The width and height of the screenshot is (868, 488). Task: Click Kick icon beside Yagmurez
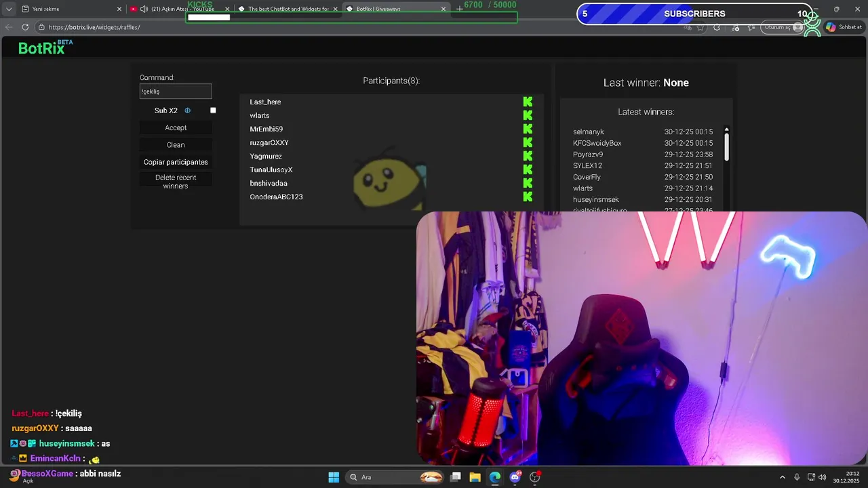528,156
